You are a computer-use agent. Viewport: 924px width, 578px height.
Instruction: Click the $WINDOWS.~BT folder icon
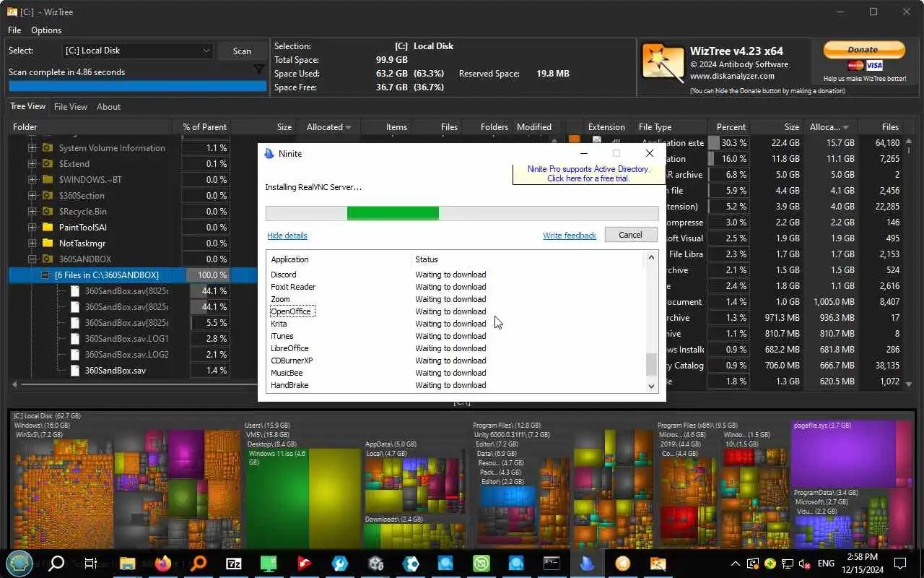(x=48, y=179)
